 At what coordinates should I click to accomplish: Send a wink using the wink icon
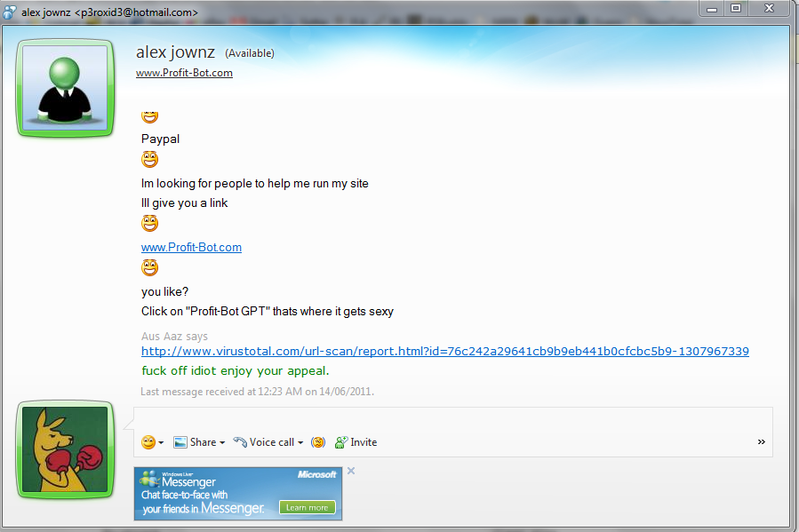pyautogui.click(x=318, y=442)
